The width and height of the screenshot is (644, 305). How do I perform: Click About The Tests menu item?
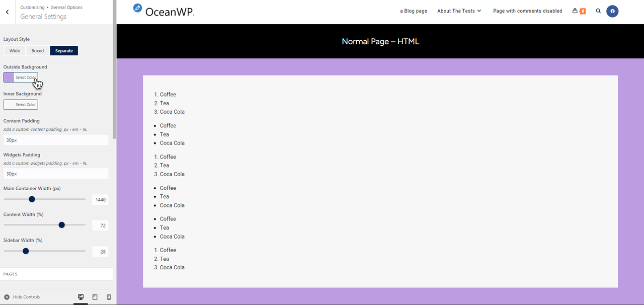[x=456, y=11]
